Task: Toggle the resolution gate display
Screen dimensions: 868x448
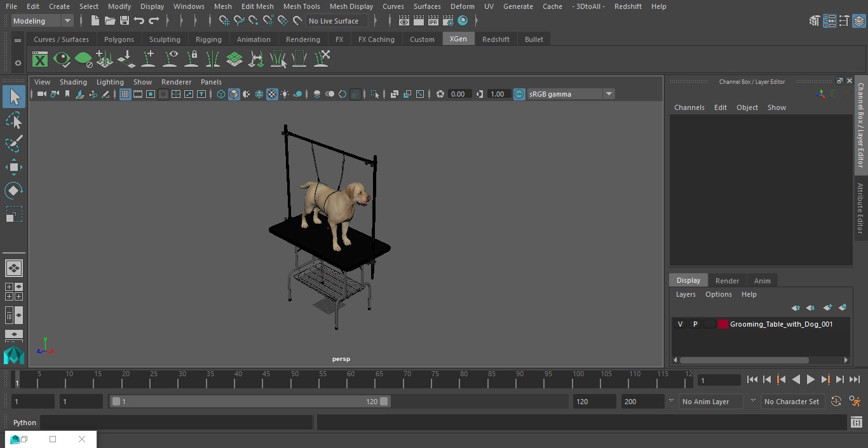Action: 151,94
